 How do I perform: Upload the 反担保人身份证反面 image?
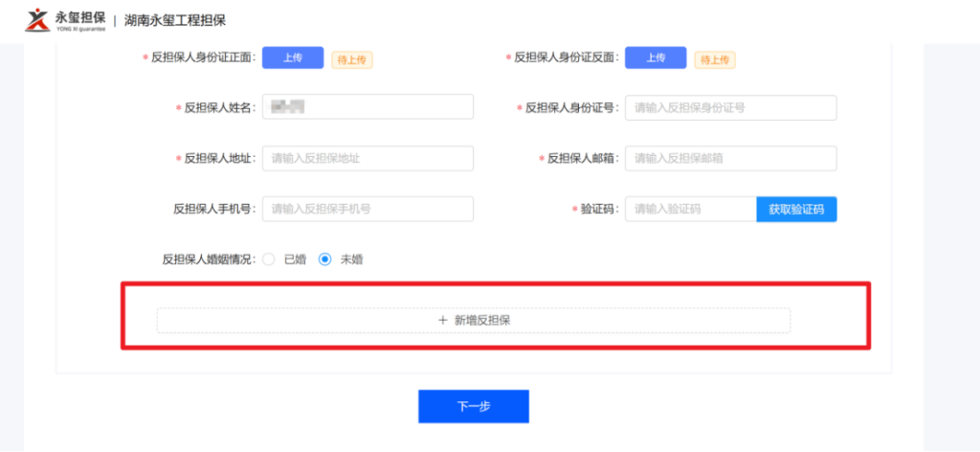[656, 57]
